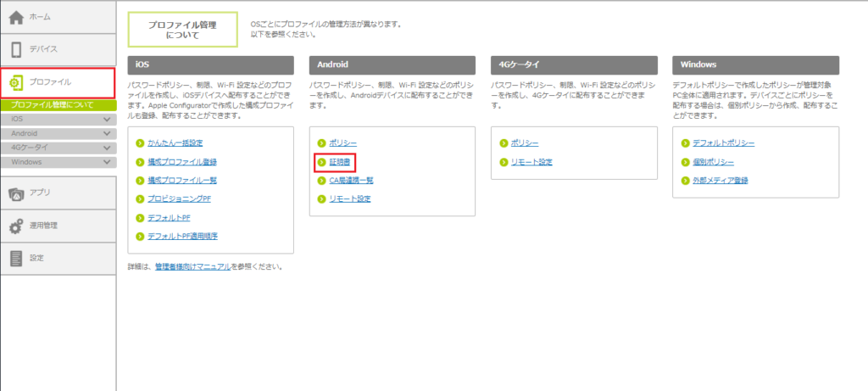Click green arrow icon beside 外部メディア登録

(685, 180)
